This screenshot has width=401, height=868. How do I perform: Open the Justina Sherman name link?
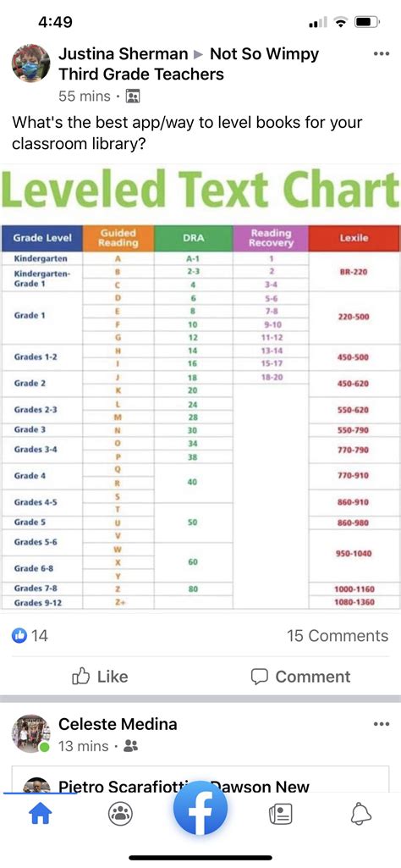(x=124, y=53)
